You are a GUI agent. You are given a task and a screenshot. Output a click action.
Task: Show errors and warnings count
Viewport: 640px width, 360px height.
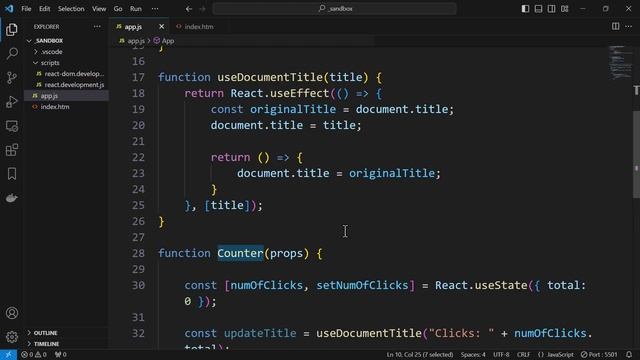34,355
